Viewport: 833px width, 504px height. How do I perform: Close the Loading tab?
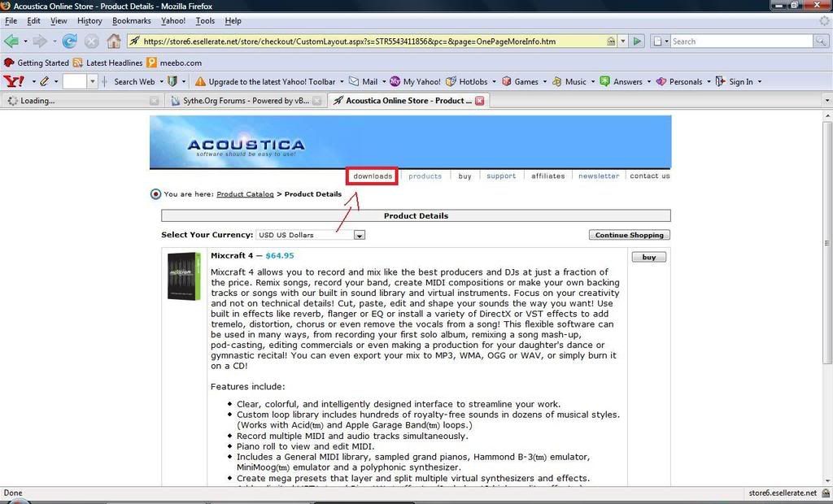[x=154, y=100]
